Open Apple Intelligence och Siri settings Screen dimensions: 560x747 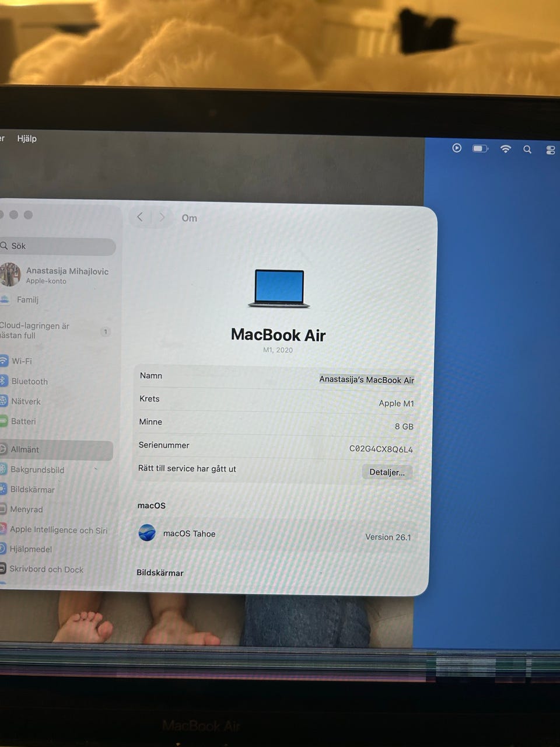pos(58,530)
